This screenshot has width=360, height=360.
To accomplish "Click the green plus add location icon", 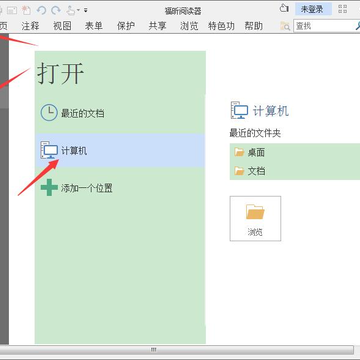I will click(49, 187).
